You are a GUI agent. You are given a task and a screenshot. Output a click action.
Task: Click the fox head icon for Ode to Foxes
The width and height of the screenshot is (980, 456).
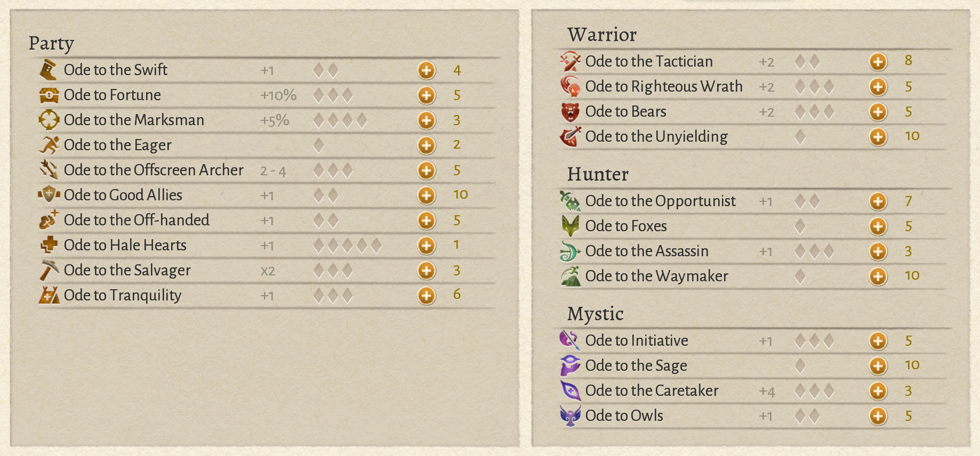point(570,226)
